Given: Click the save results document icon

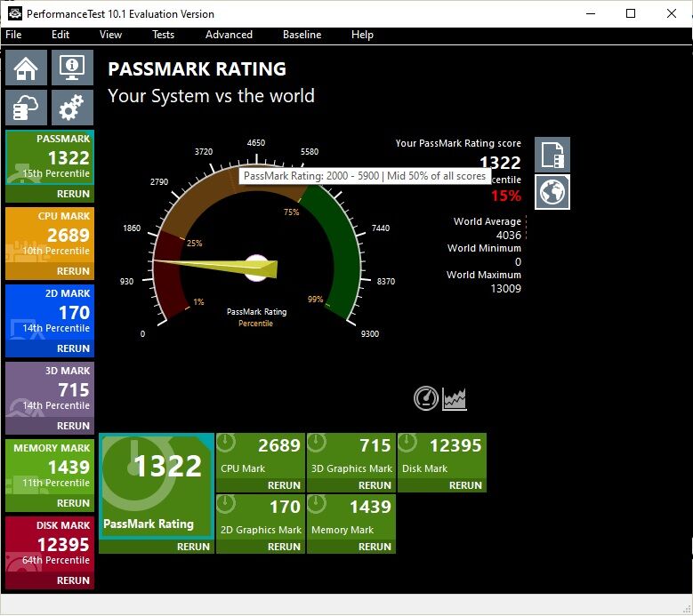Looking at the screenshot, I should pos(552,155).
